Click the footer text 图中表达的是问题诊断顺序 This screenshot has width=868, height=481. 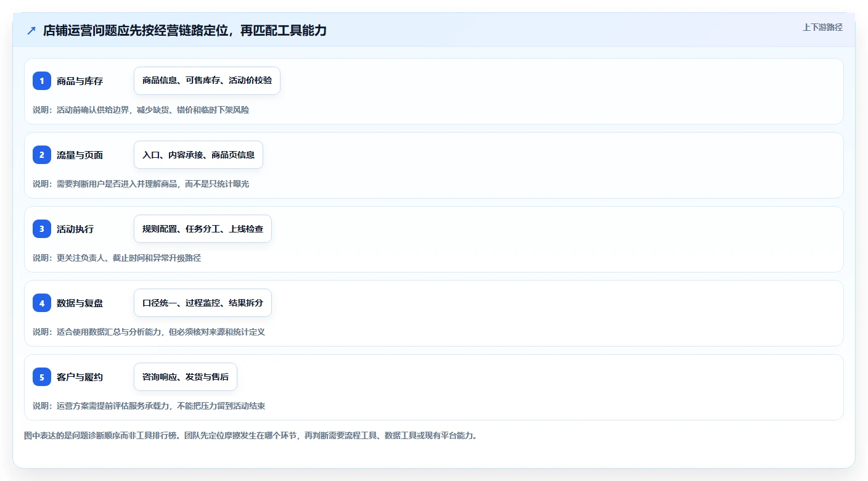pyautogui.click(x=251, y=435)
